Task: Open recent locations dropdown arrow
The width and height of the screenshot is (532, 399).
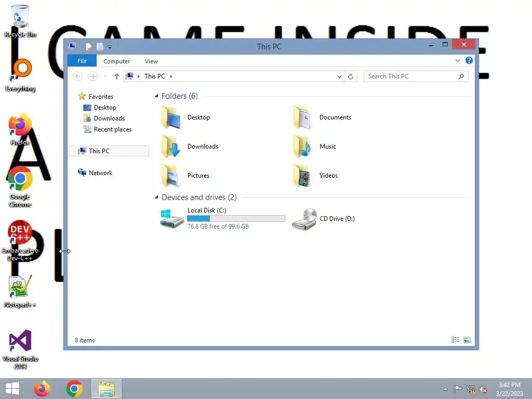Action: click(105, 76)
